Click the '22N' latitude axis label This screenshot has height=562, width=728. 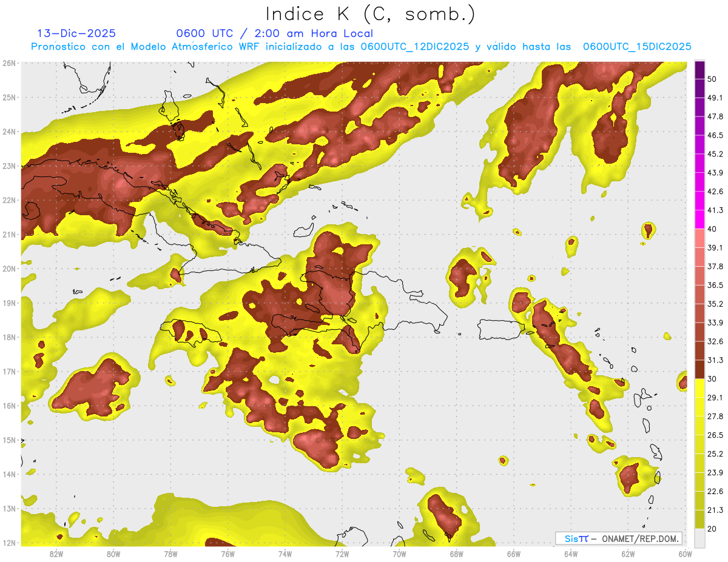(x=9, y=200)
